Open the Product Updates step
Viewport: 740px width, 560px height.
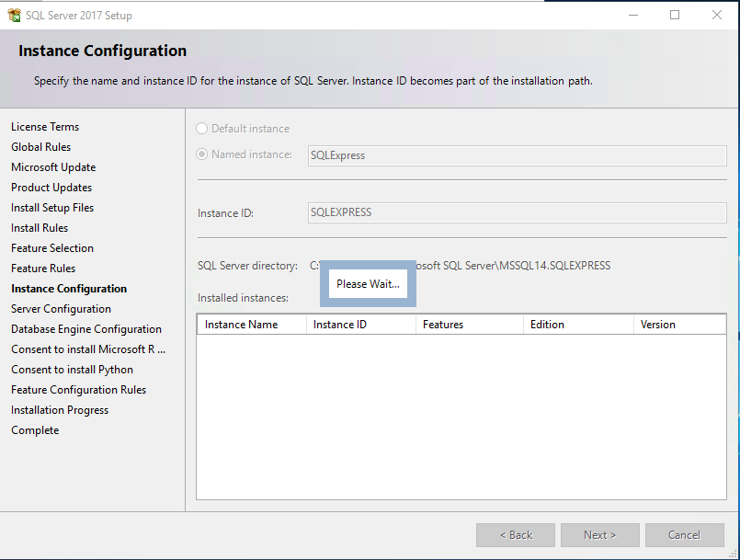coord(51,188)
